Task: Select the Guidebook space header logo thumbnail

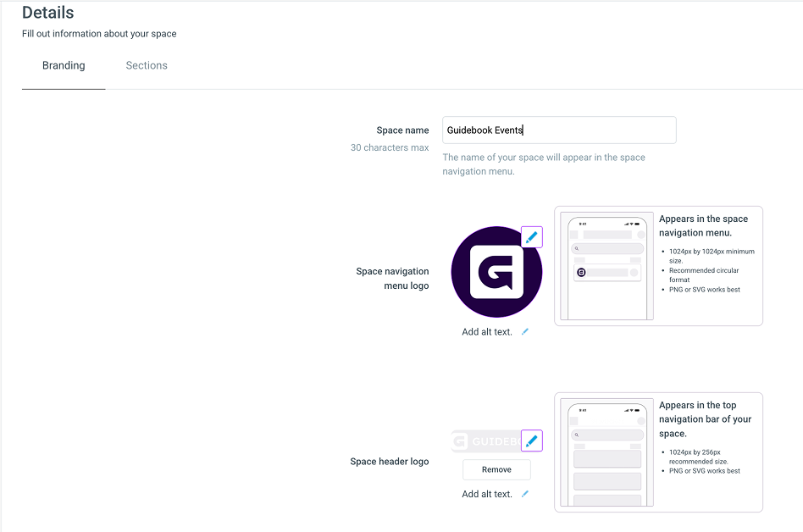Action: pos(486,441)
